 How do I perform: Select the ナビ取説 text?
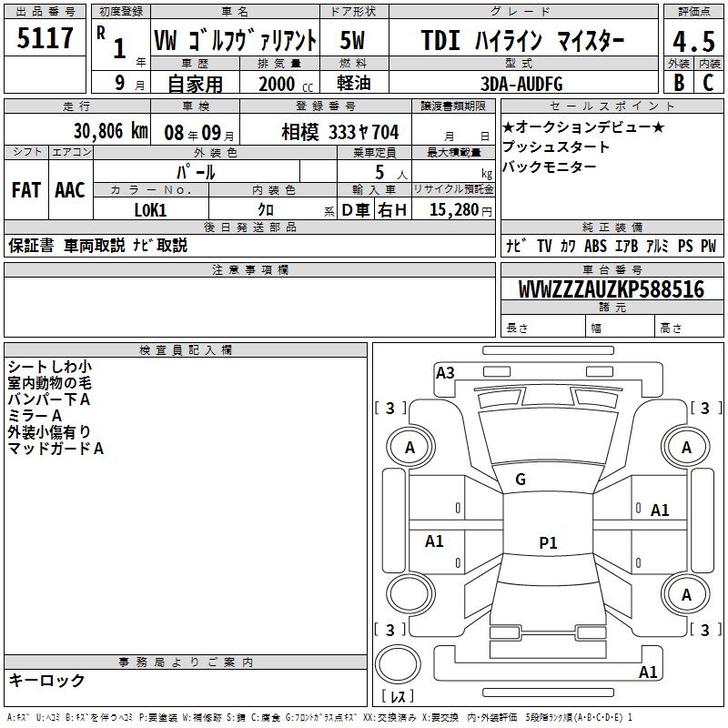click(160, 245)
